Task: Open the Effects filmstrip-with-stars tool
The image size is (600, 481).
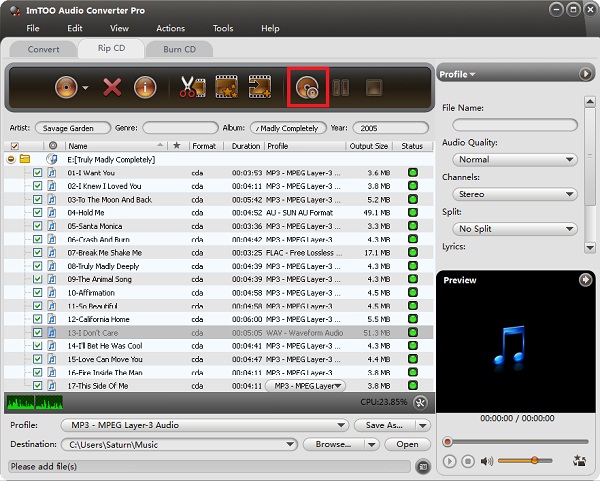Action: [227, 87]
